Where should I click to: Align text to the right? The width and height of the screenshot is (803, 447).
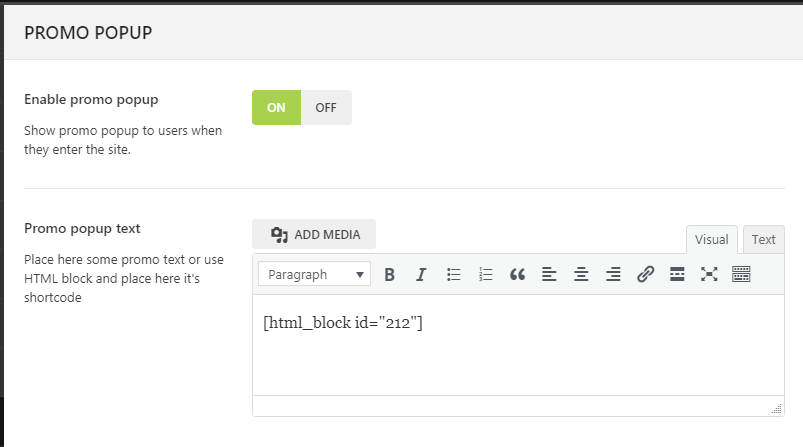(613, 275)
